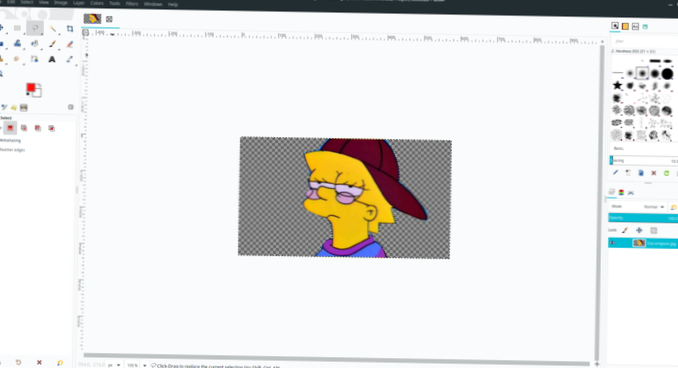Select the Free Select lasso tool
This screenshot has width=678, height=368.
pos(35,28)
